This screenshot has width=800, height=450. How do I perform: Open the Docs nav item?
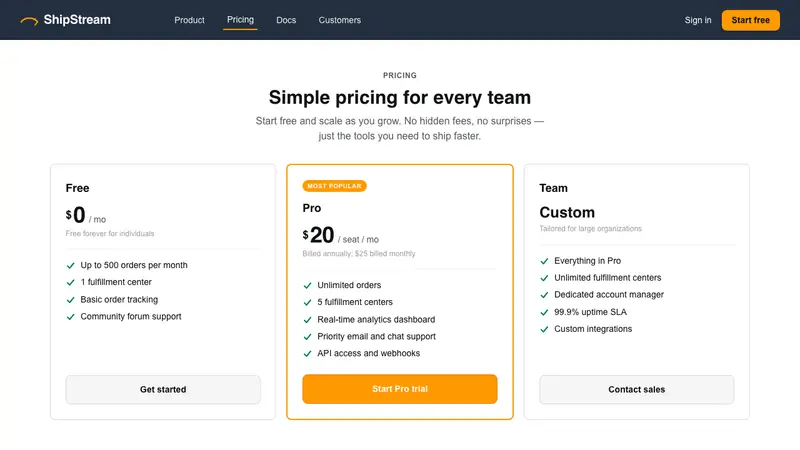point(286,20)
